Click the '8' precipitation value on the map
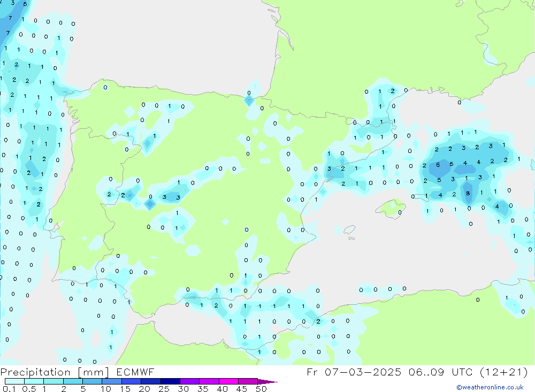 [468, 193]
